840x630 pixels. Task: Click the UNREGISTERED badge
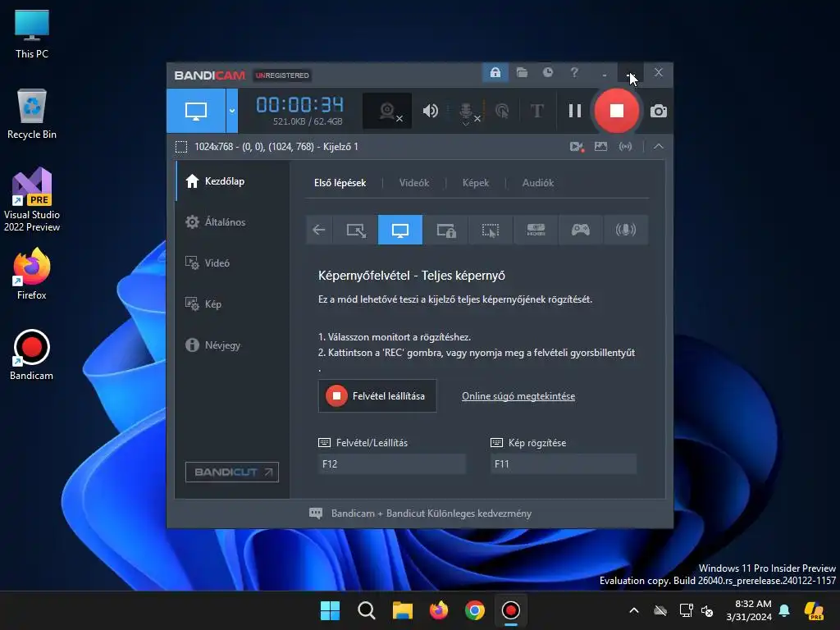click(x=282, y=75)
